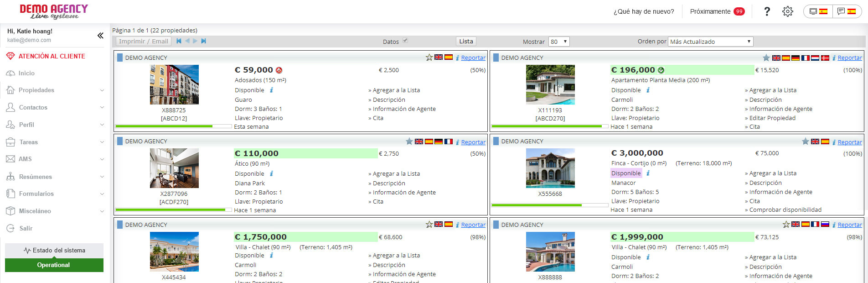Expand the Resúmenes menu chevron
This screenshot has width=868, height=283.
pos(102,177)
